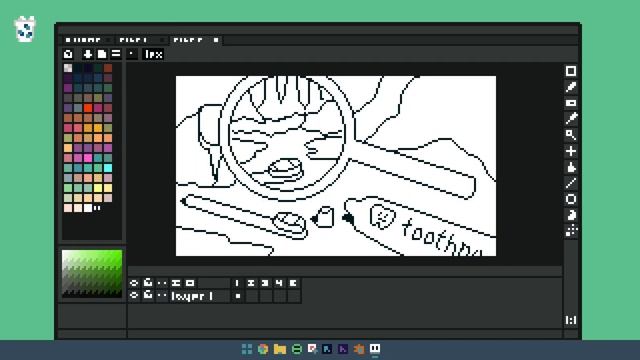Pick the hot pink magenta palette swatch
Screen dimensions: 640x360
(88, 158)
